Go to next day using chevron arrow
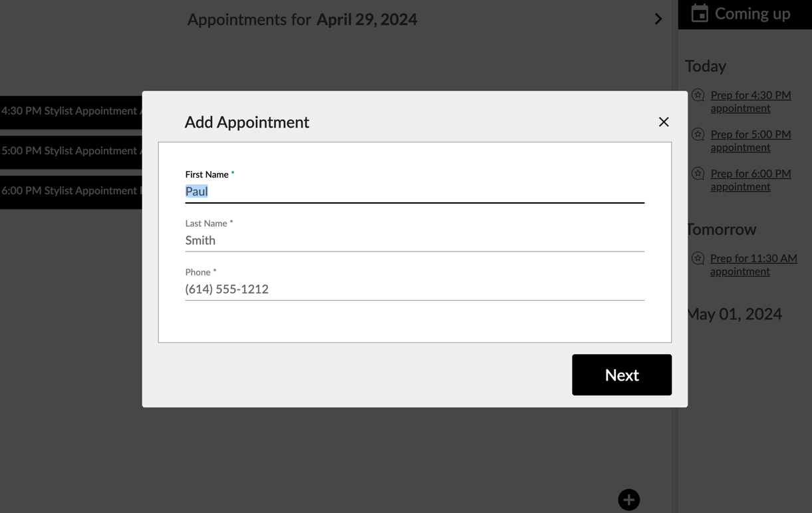The width and height of the screenshot is (812, 513). point(658,19)
